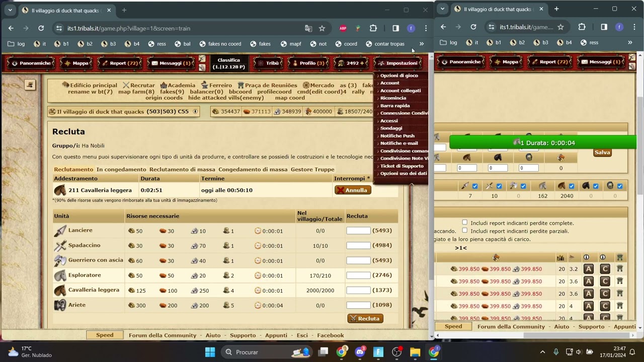
Task: Toggle the spear unit checkbox in right window
Action: (475, 186)
